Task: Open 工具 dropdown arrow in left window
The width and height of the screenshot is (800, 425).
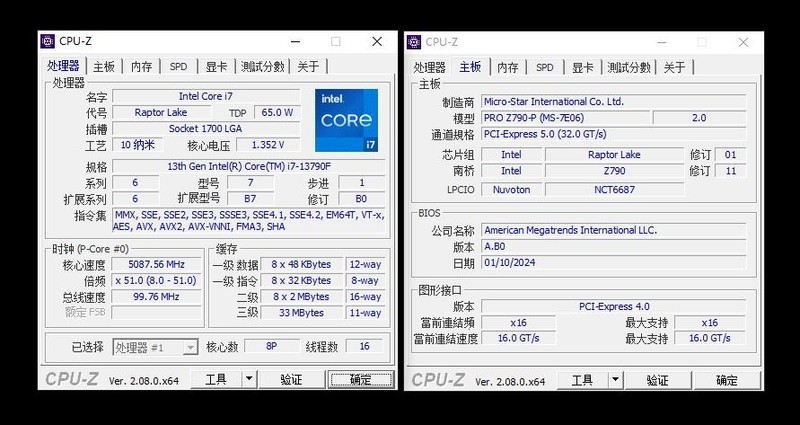Action: [x=249, y=380]
